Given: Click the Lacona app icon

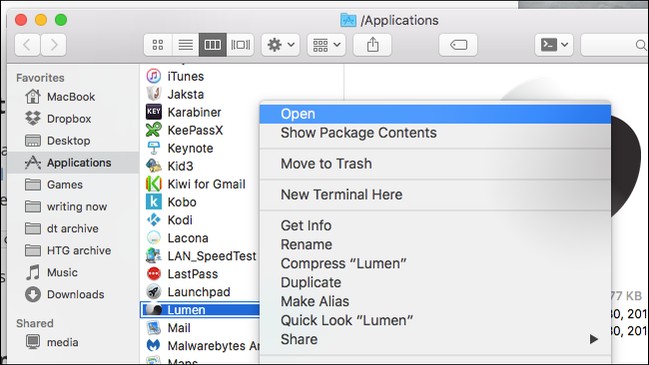Looking at the screenshot, I should pyautogui.click(x=154, y=238).
